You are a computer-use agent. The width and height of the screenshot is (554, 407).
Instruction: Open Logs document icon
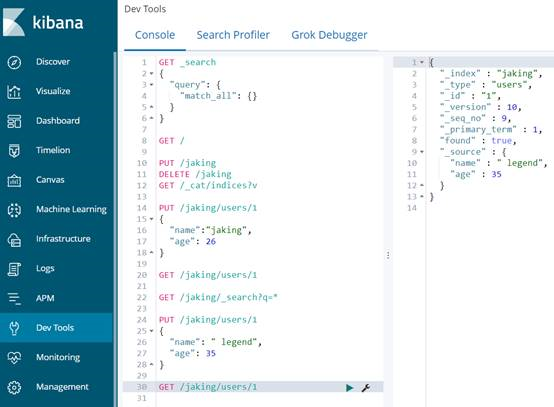coord(14,269)
